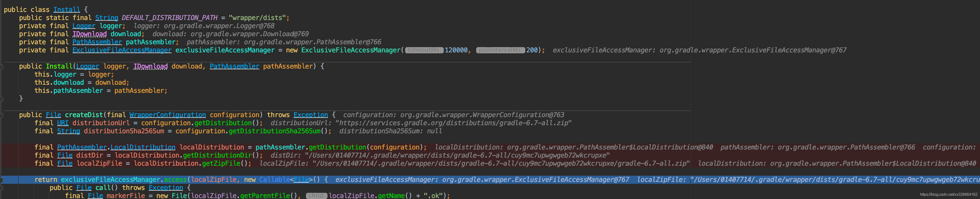Open PathAssembler link in the Install constructor parameters
This screenshot has width=980, height=199.
point(234,66)
